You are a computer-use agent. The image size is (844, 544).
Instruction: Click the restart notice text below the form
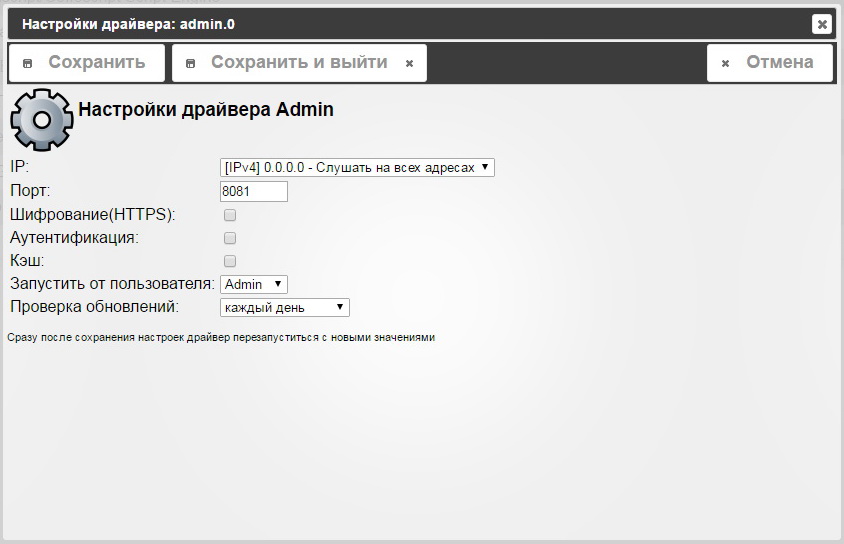(221, 337)
